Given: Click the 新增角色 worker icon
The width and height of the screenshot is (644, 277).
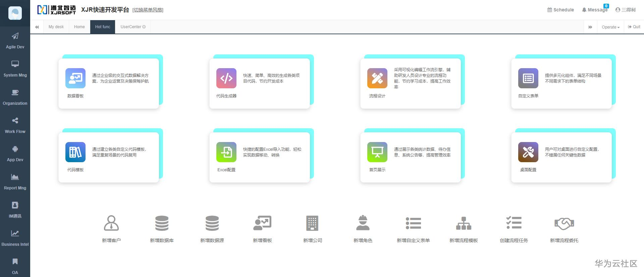Looking at the screenshot, I should (363, 223).
